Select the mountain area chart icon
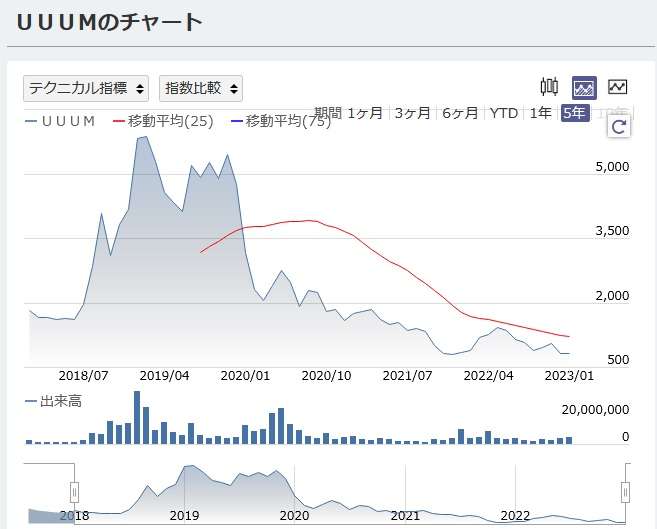657x529 pixels. click(584, 88)
